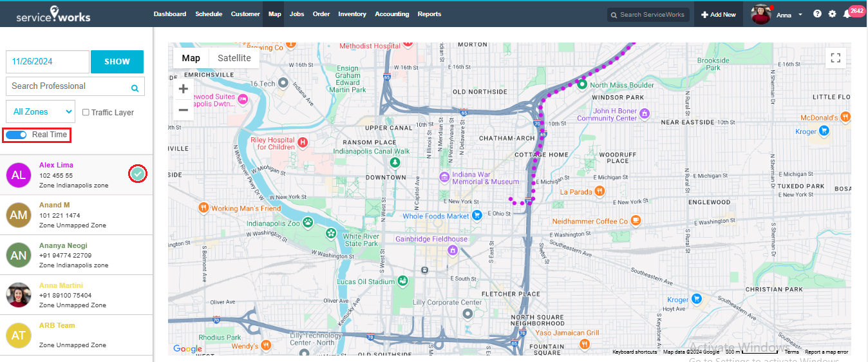Image resolution: width=868 pixels, height=362 pixels.
Task: Click the date field 11/26/2024
Action: [x=48, y=62]
